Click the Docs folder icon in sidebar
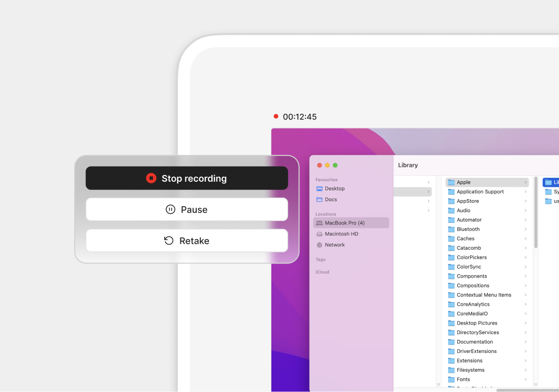The height and width of the screenshot is (392, 559). pyautogui.click(x=320, y=200)
